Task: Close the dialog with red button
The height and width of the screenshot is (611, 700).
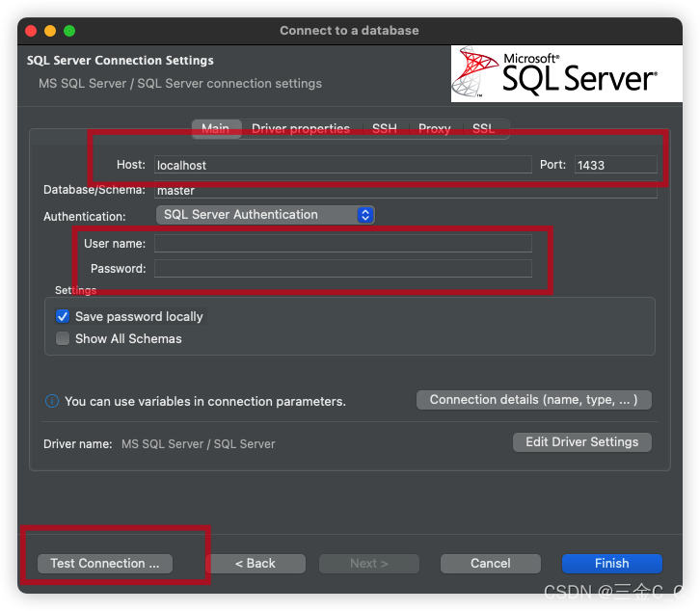Action: click(31, 31)
